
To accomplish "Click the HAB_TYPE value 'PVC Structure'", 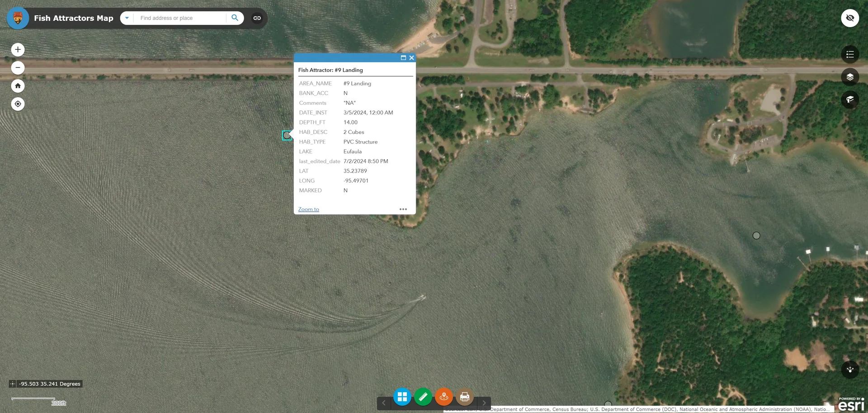I will click(360, 142).
